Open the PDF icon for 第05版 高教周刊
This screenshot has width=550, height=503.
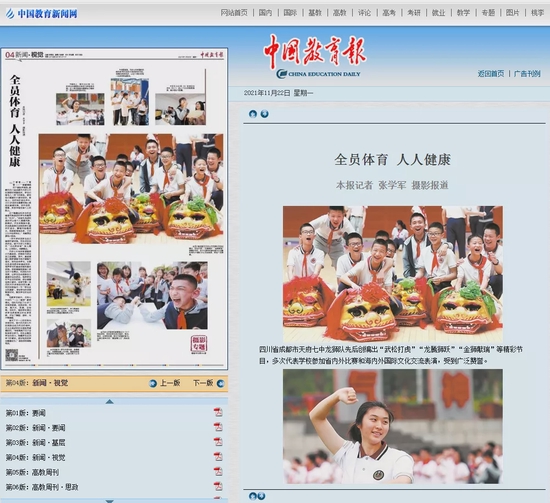218,471
